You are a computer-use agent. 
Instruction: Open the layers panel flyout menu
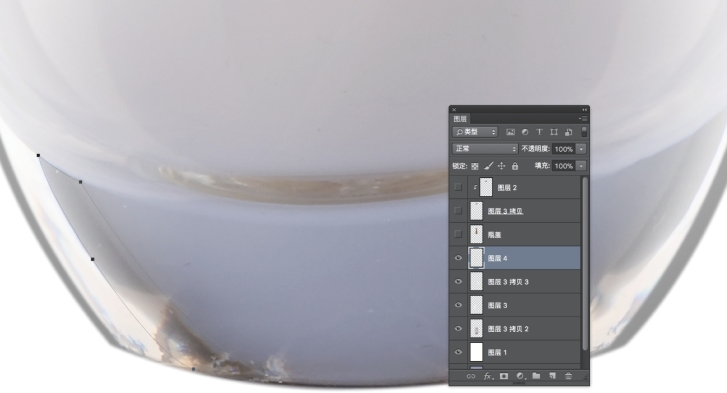click(584, 119)
